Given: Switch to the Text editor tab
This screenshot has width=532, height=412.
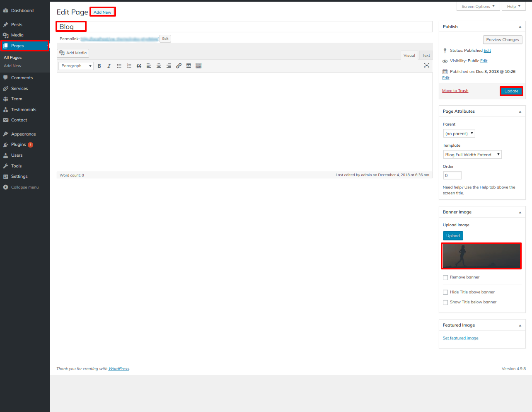Looking at the screenshot, I should click(426, 56).
